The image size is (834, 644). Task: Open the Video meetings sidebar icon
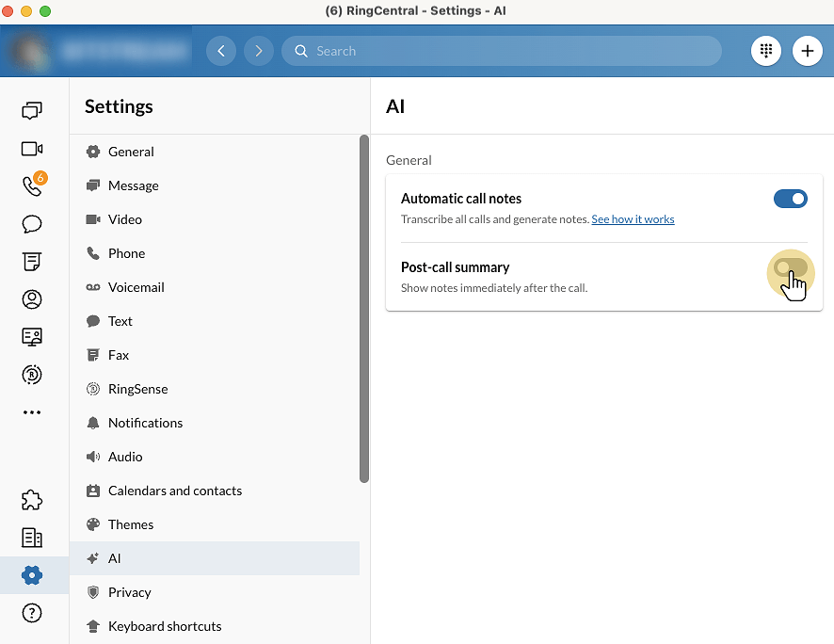point(32,149)
